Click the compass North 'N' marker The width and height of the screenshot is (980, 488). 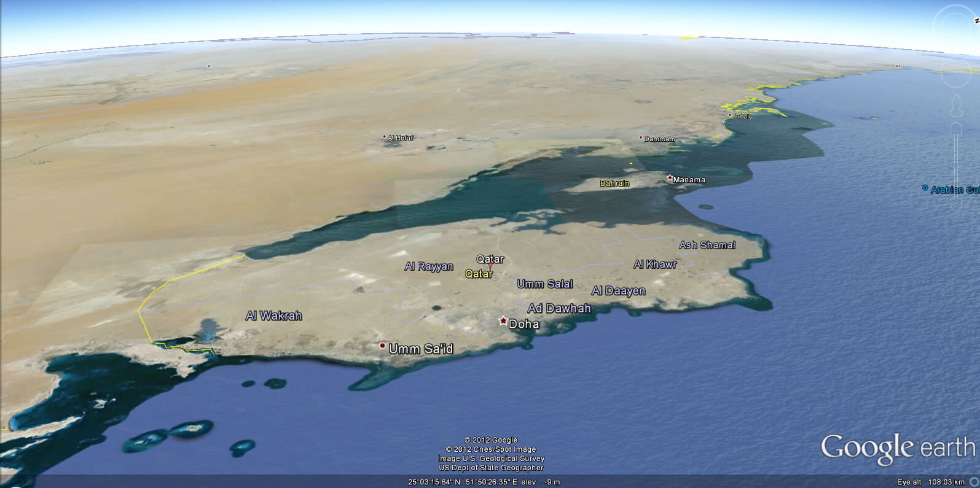[976, 20]
